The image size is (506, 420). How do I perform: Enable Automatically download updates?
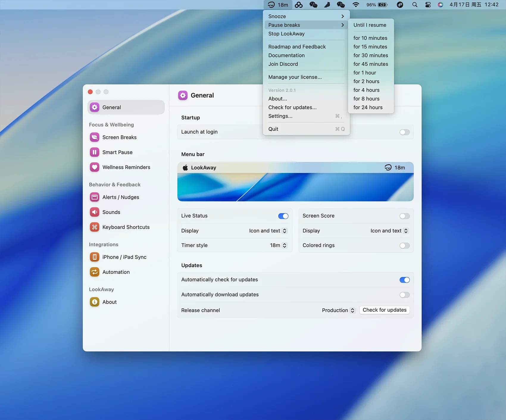point(404,295)
